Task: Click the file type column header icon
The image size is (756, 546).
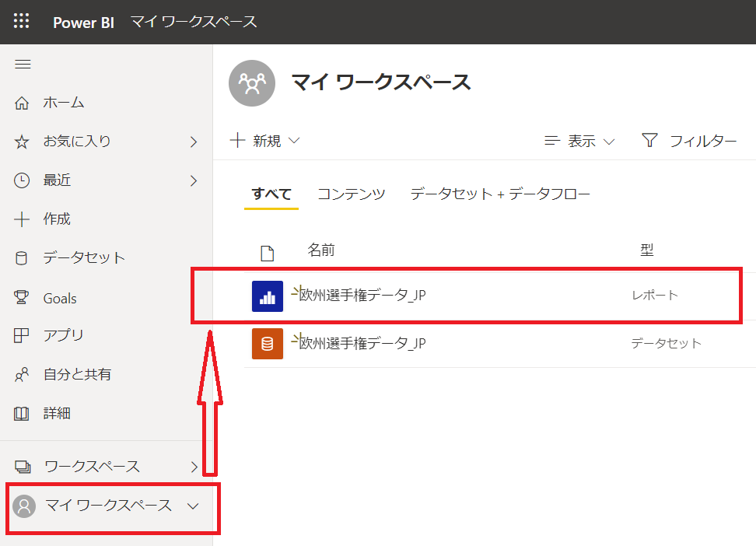Action: click(268, 252)
